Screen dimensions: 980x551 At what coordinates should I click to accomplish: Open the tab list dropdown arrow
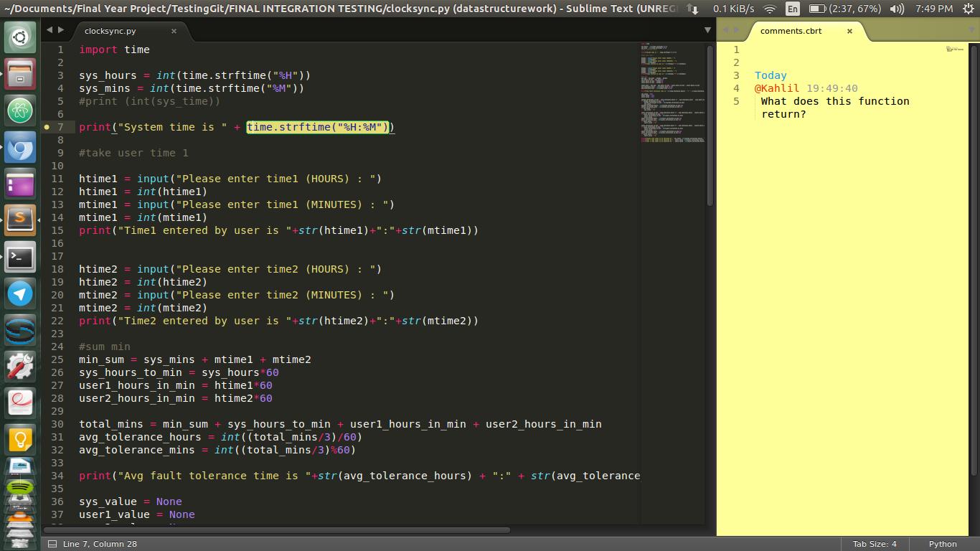click(x=707, y=30)
